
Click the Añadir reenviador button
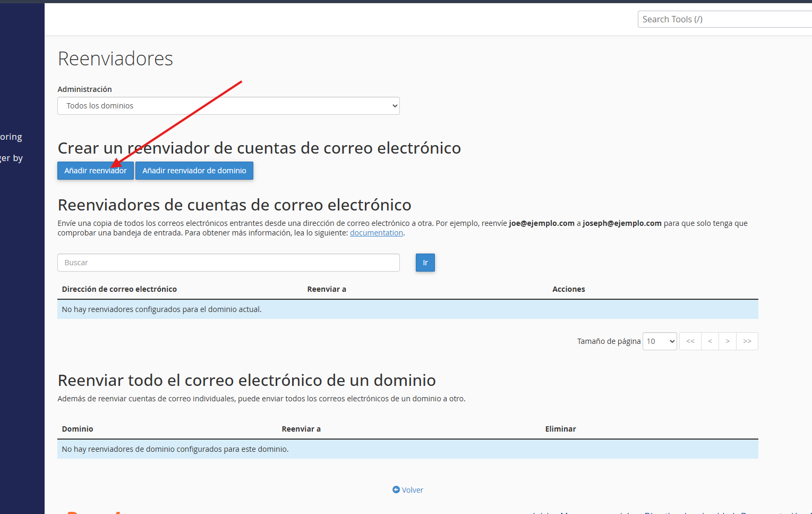click(95, 171)
